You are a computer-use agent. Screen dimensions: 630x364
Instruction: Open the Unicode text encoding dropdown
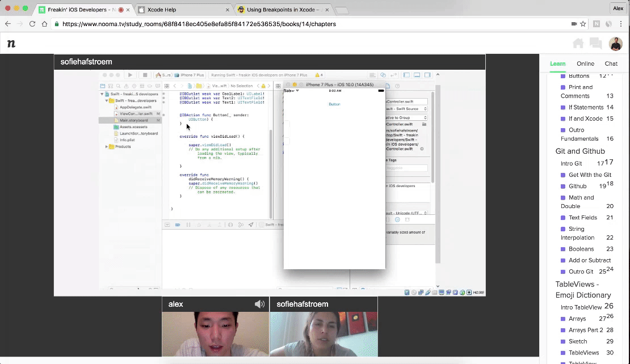[x=406, y=213]
